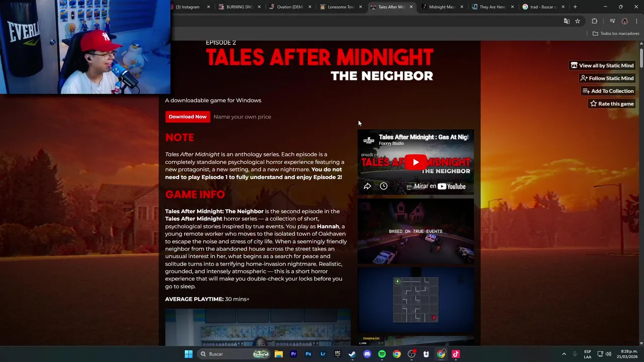Image resolution: width=644 pixels, height=362 pixels.
Task: Close the Tales After Midnight tab
Action: click(411, 7)
